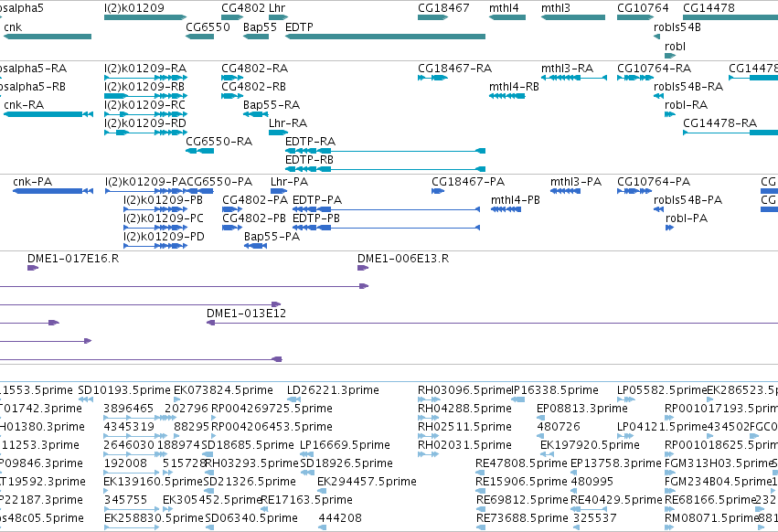The width and height of the screenshot is (778, 532).
Task: Select the CG4802 gene glyph
Action: [232, 18]
